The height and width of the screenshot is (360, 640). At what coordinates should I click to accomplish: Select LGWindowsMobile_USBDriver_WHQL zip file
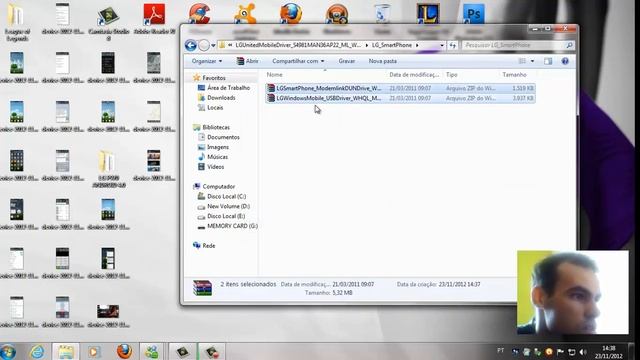click(400, 98)
